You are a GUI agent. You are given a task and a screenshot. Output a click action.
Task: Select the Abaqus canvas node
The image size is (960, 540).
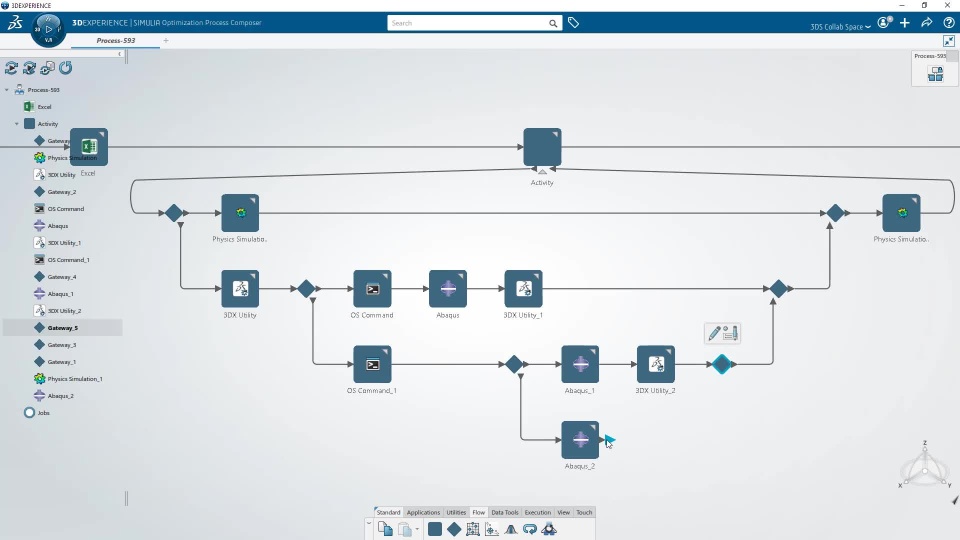[448, 288]
